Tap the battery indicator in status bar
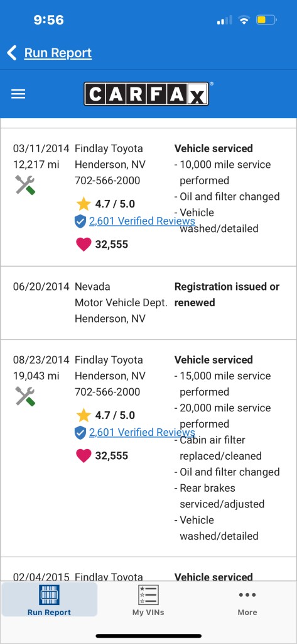Viewport: 297px width, 644px height. (266, 19)
